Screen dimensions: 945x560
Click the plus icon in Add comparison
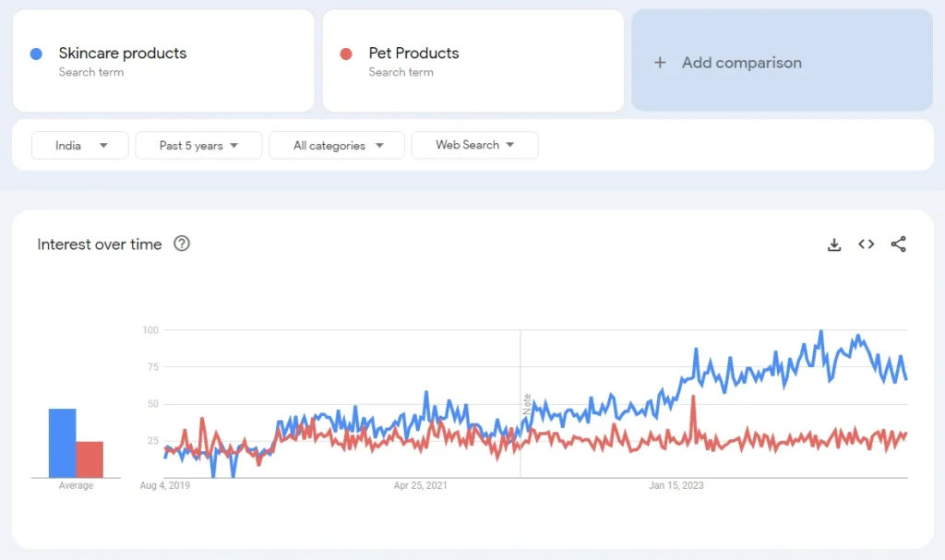click(660, 63)
